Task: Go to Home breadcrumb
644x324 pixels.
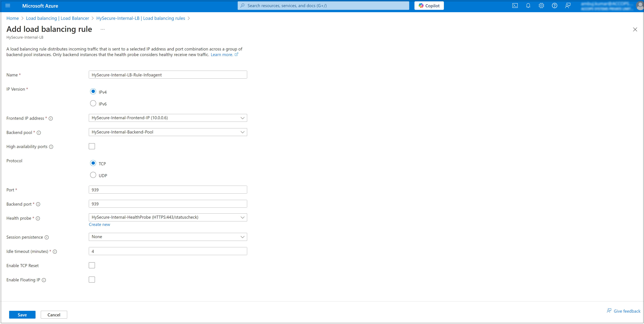Action: click(13, 18)
